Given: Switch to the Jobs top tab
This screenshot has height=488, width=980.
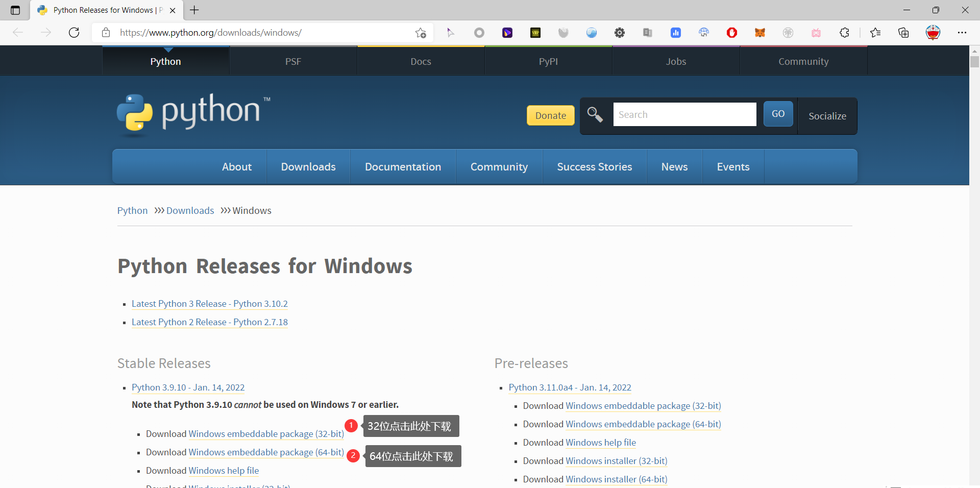Looking at the screenshot, I should click(676, 61).
